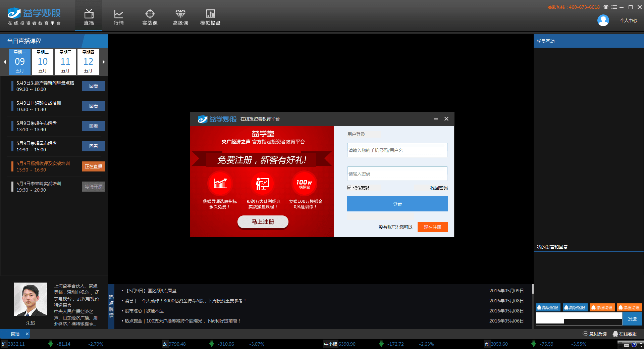Open the 【5月9日】匡洛颉9点看盘 news item
Viewport: 644px width, 349px height.
click(x=150, y=291)
